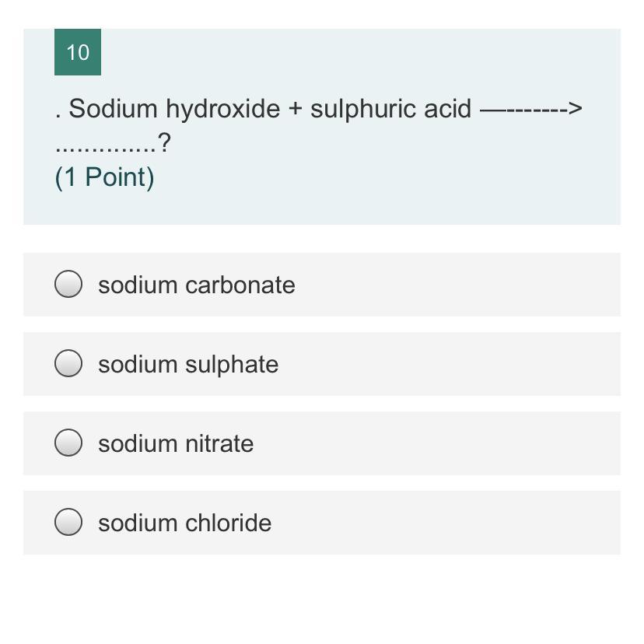Choose the sodium sulphate radio button

(x=68, y=364)
